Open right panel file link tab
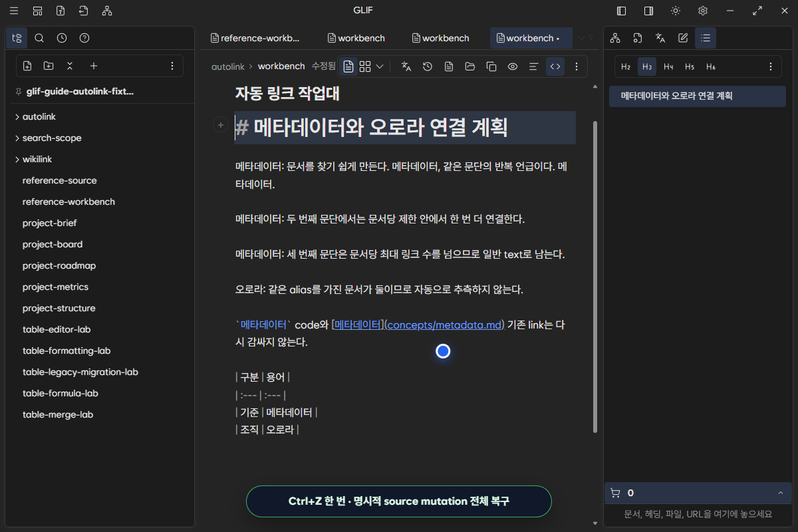 click(638, 38)
